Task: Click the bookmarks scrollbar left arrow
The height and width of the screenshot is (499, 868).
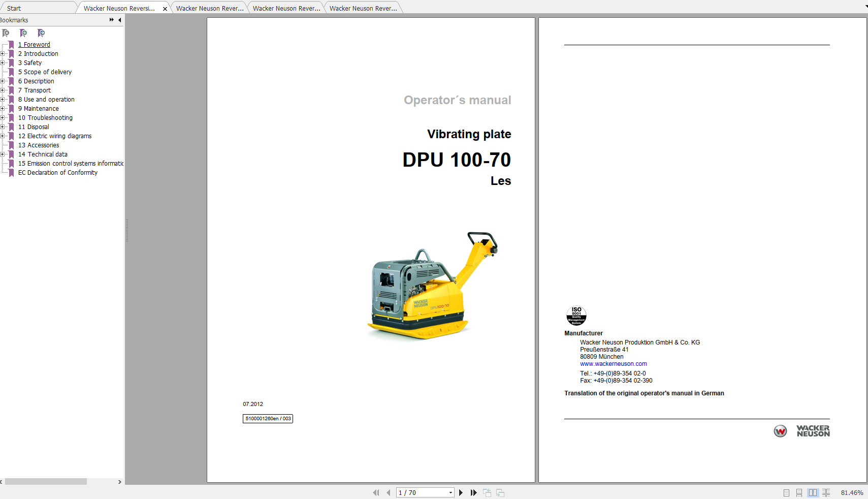Action: click(2, 482)
